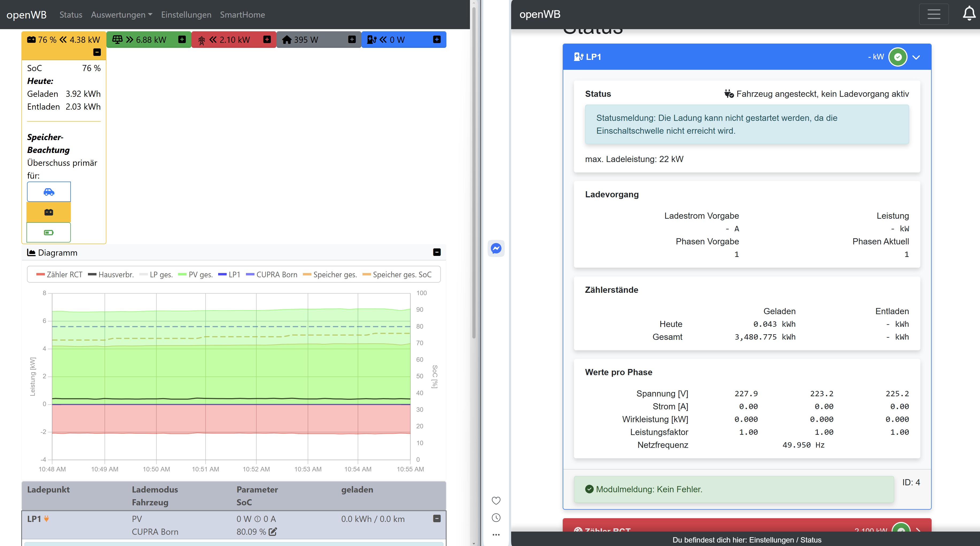Collapse the Diagramm section
980x546 pixels.
(x=437, y=252)
